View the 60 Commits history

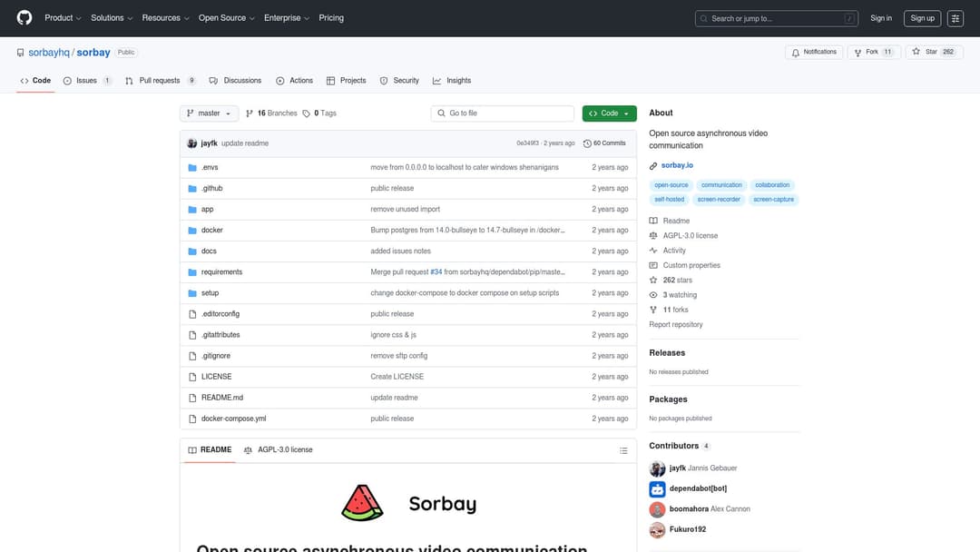pyautogui.click(x=604, y=143)
